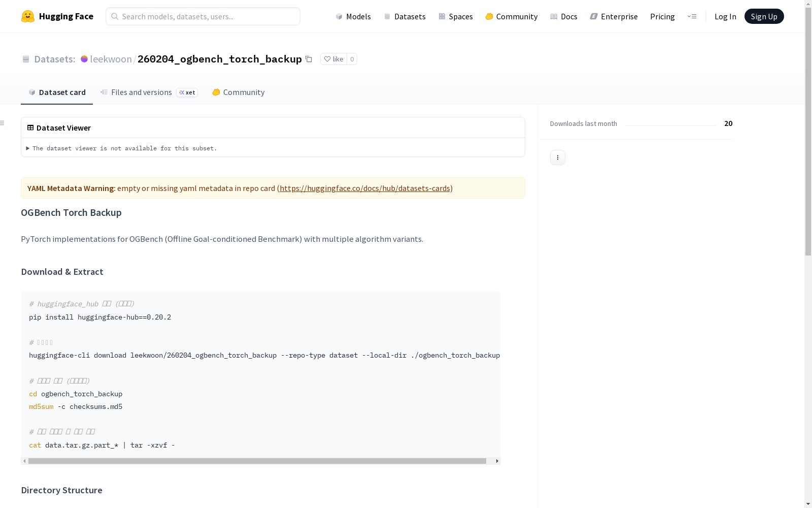This screenshot has height=508, width=812.
Task: Expand the dataset viewer not available message
Action: pos(121,148)
